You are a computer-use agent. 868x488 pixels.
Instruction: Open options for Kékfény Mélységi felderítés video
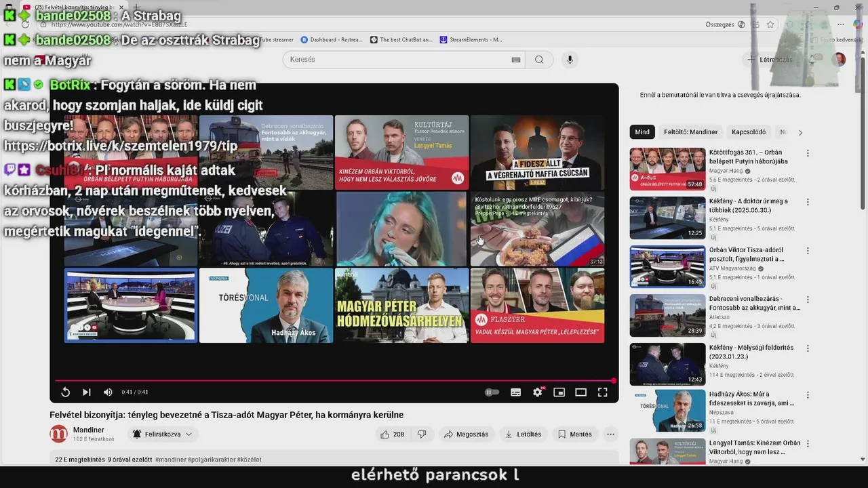[807, 349]
